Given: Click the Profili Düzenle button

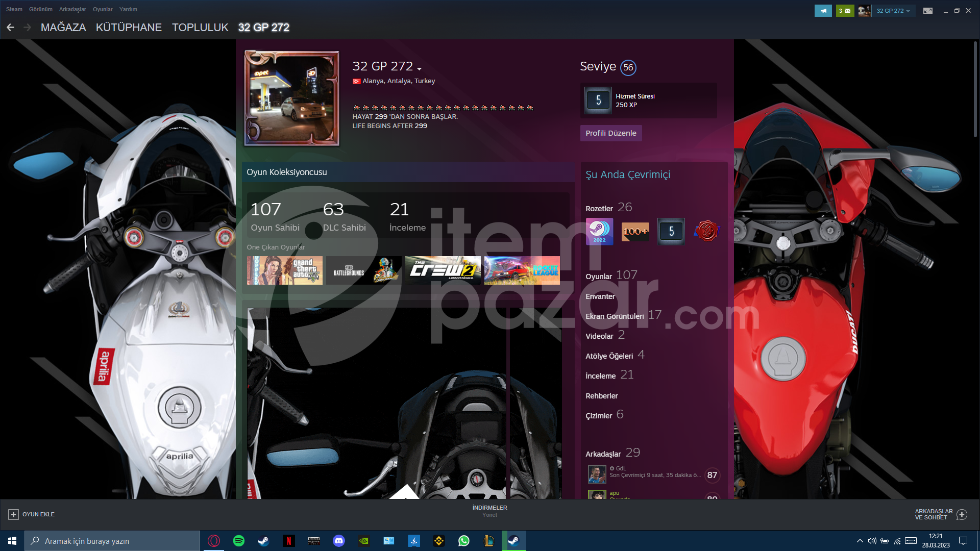Looking at the screenshot, I should click(611, 133).
